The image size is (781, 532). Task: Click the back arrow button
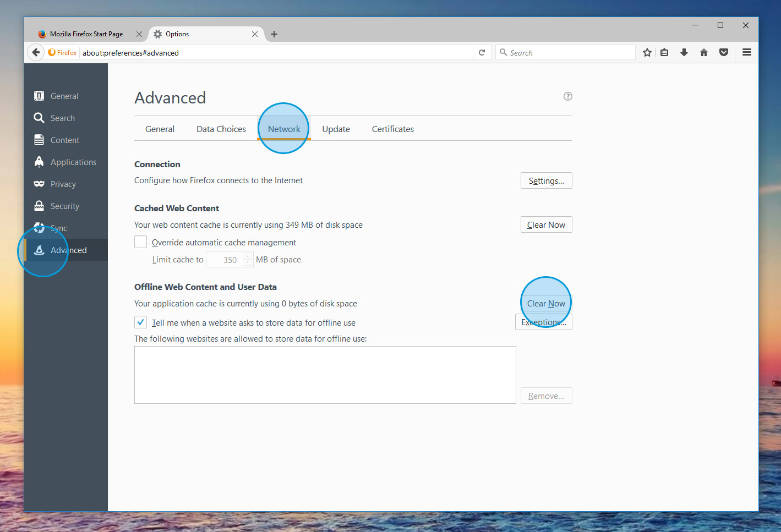[36, 53]
